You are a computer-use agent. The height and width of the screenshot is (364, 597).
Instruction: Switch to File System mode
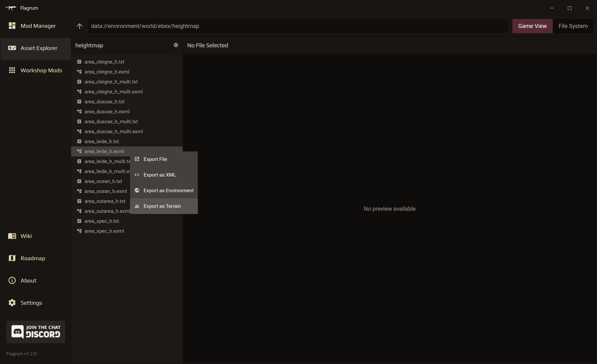(573, 26)
